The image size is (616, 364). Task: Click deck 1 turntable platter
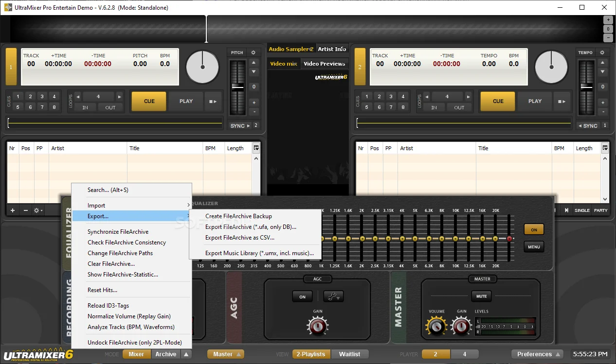point(203,67)
